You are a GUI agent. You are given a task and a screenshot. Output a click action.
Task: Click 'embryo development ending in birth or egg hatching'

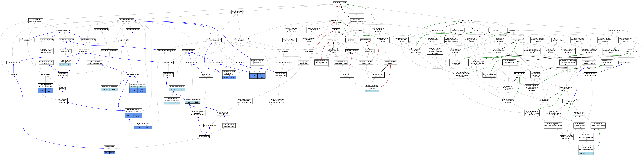click(x=46, y=51)
